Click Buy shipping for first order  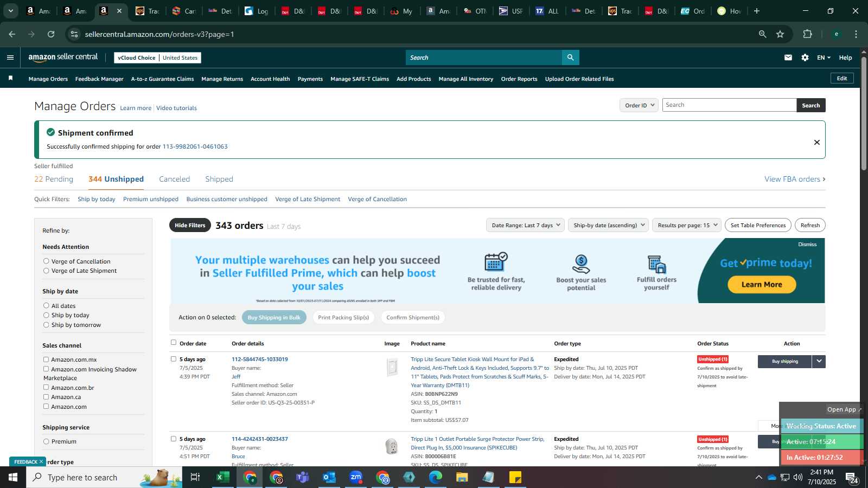click(785, 361)
